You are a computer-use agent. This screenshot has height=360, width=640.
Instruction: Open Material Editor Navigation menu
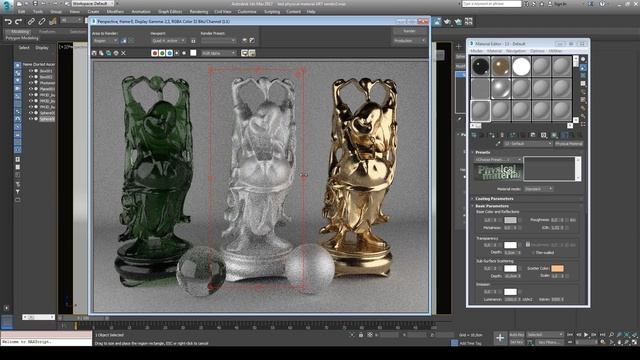pyautogui.click(x=516, y=51)
